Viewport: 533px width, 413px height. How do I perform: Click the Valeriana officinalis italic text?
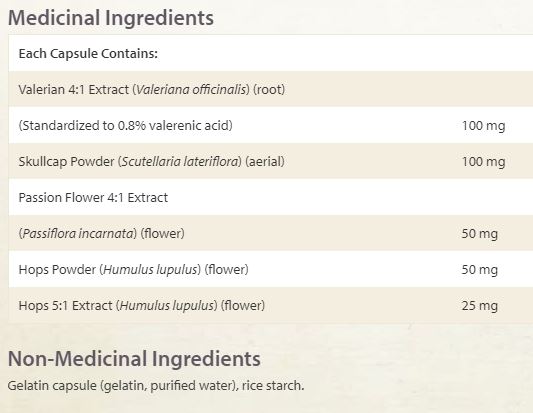point(191,89)
